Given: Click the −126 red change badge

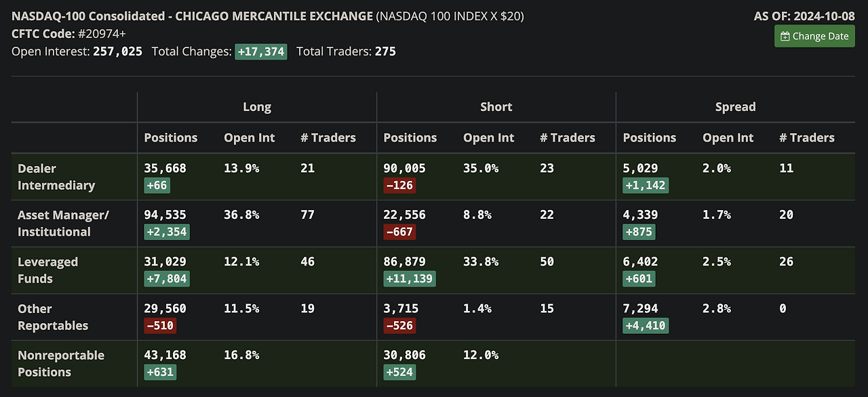Looking at the screenshot, I should point(400,185).
